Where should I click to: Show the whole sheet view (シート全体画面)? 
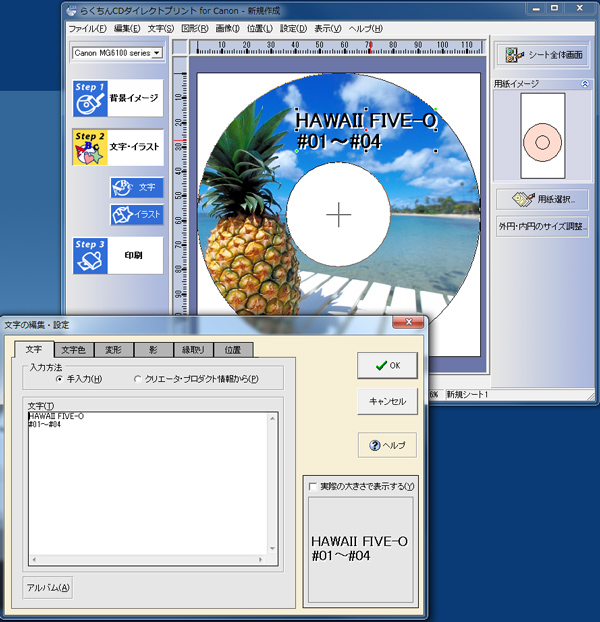click(543, 55)
